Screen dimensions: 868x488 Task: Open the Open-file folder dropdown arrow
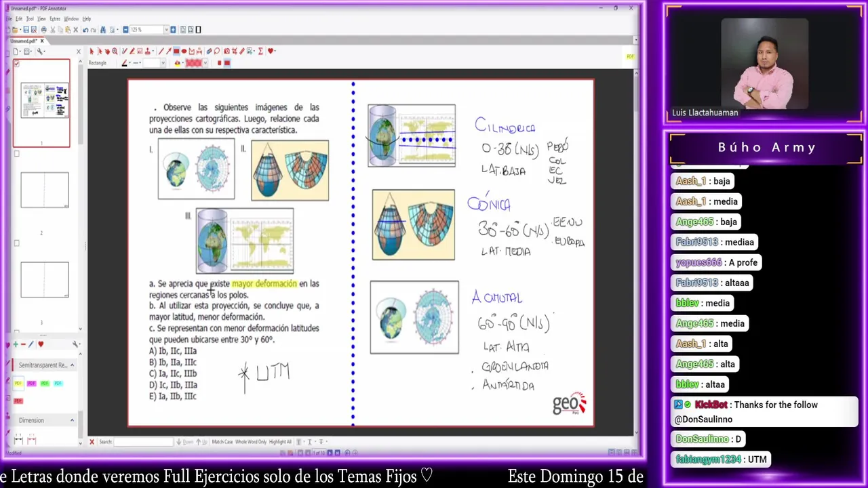[x=20, y=30]
